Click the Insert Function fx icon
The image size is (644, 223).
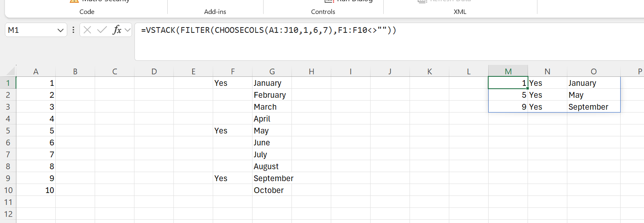click(x=117, y=30)
